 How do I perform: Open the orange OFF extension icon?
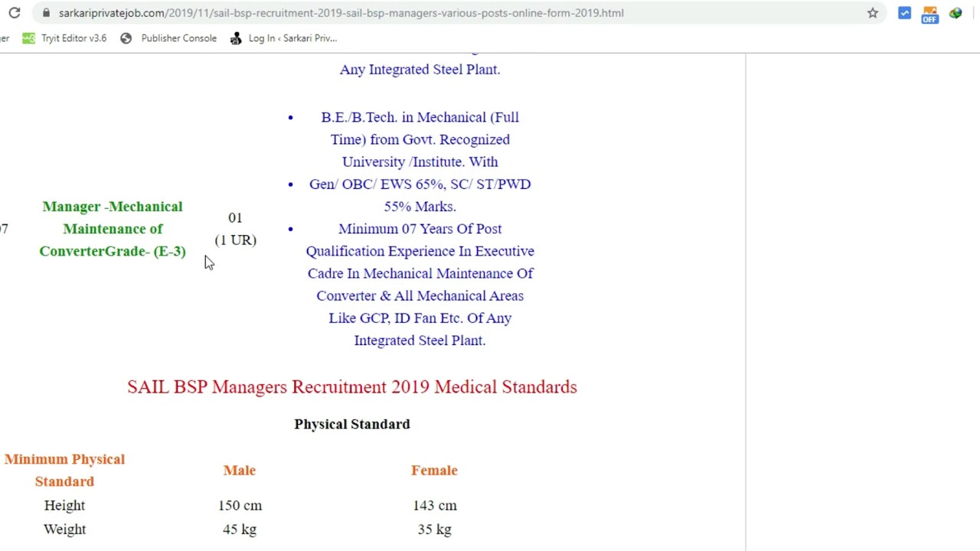click(929, 14)
